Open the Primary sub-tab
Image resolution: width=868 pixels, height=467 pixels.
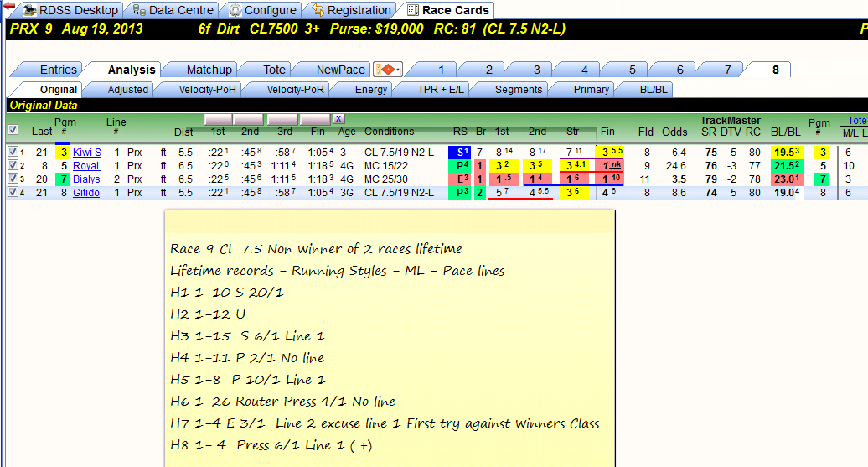591,89
